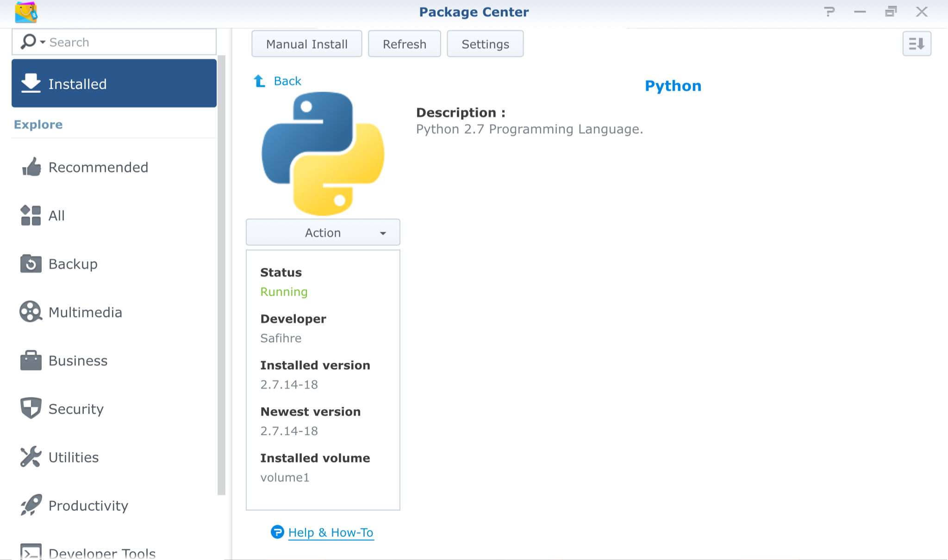
Task: Click the All packages grid icon
Action: (31, 215)
